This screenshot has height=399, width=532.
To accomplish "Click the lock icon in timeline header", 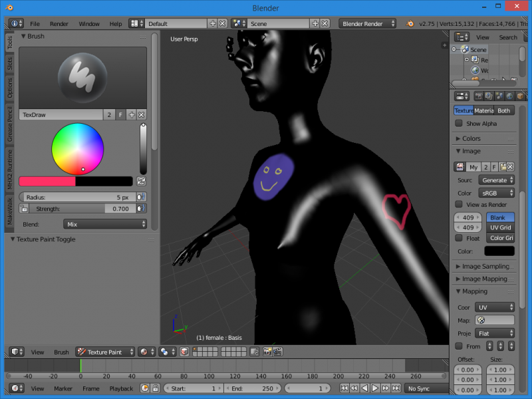I will click(x=155, y=388).
